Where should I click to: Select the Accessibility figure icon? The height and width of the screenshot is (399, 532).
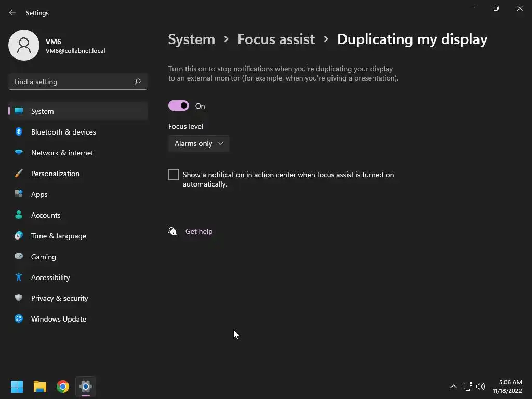coord(19,277)
